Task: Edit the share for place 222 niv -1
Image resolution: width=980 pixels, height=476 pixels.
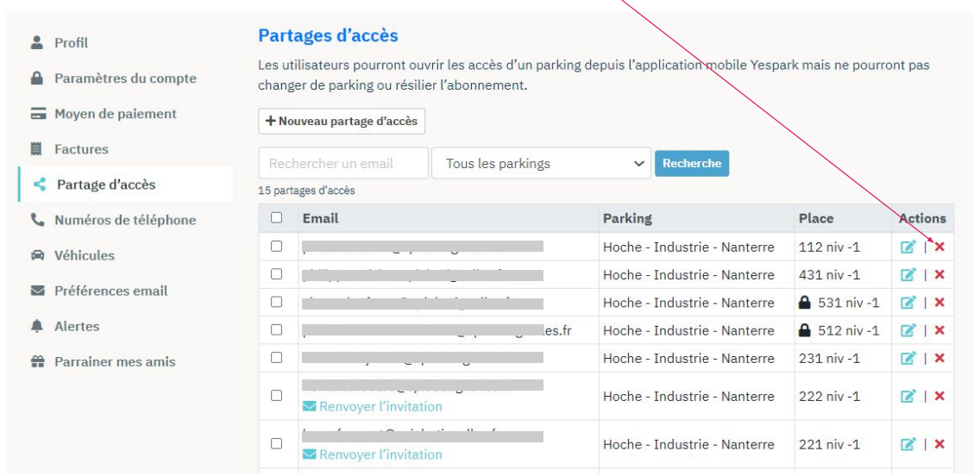Action: (x=908, y=396)
